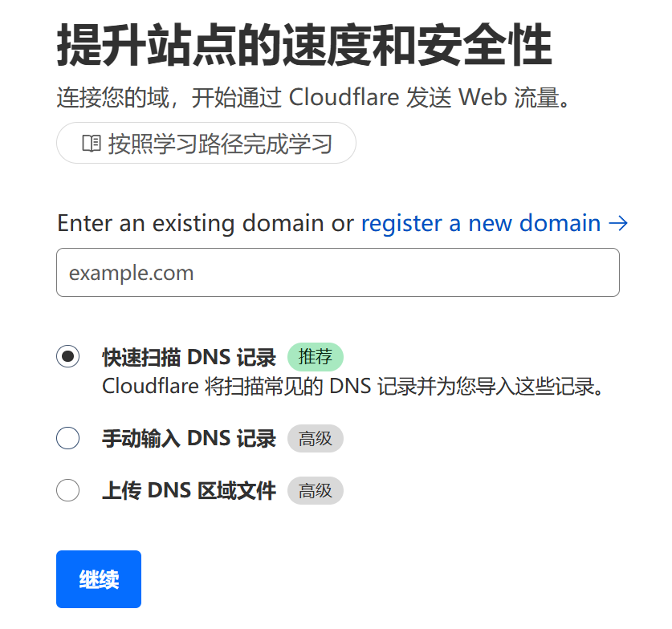Click the green 推荐 badge
Screen dimensions: 672x629
315,357
